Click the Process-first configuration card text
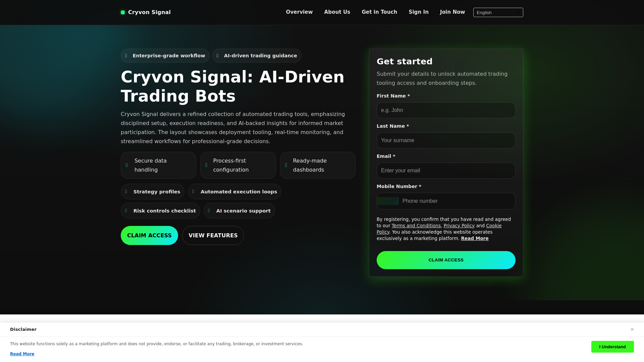The image size is (644, 362). click(x=231, y=165)
